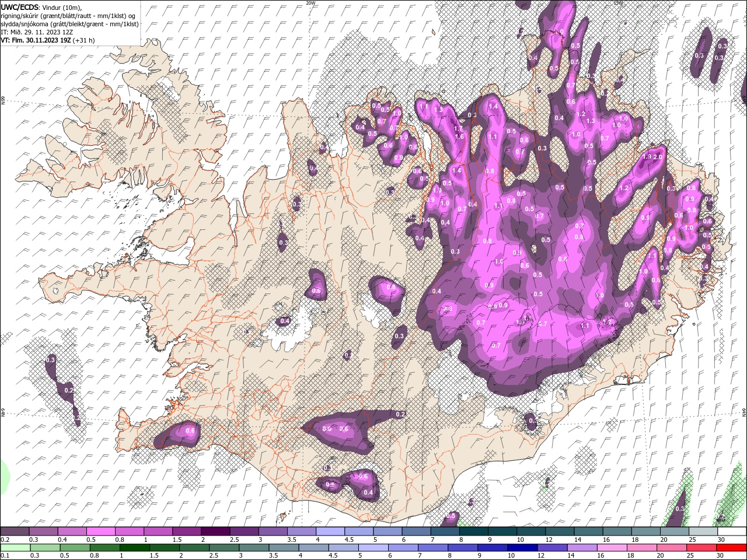
Task: Click the '0.2' label in the upper legend row
Action: 4,540
